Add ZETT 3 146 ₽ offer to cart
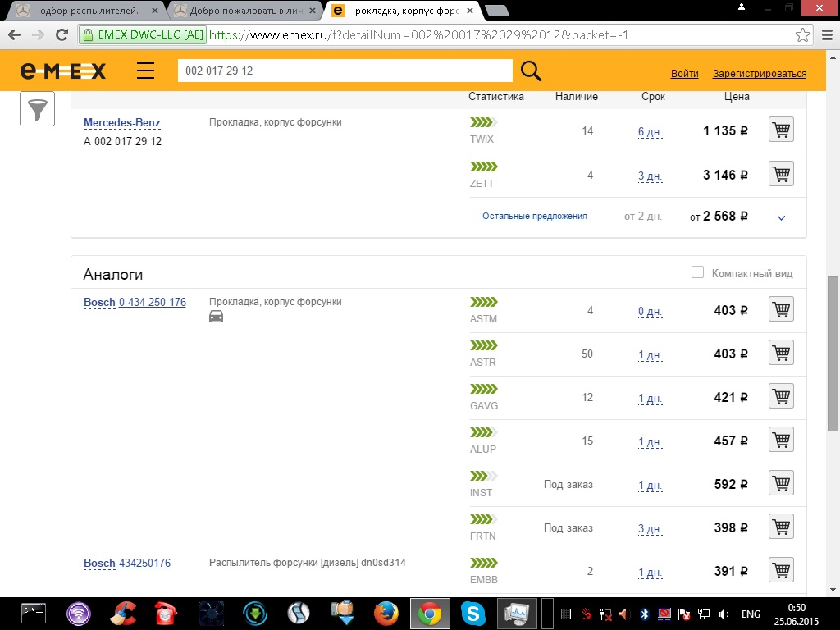 [781, 174]
